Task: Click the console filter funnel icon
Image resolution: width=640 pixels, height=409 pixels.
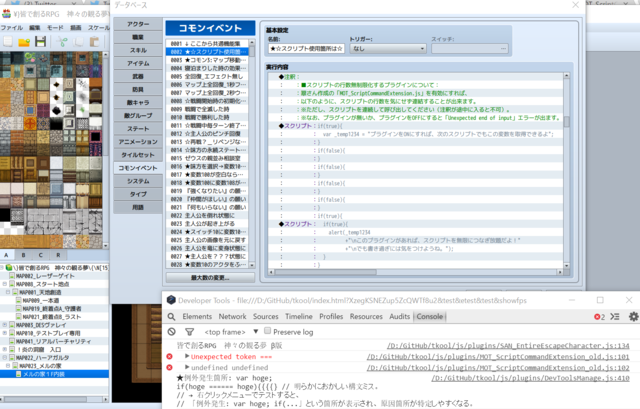Action: pos(189,332)
